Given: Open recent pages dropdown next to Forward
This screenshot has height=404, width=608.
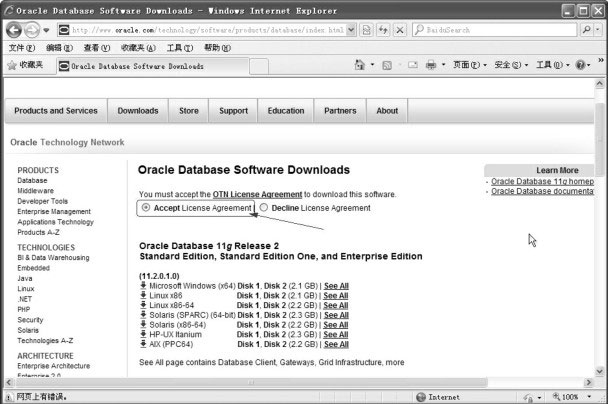Looking at the screenshot, I should [x=46, y=30].
